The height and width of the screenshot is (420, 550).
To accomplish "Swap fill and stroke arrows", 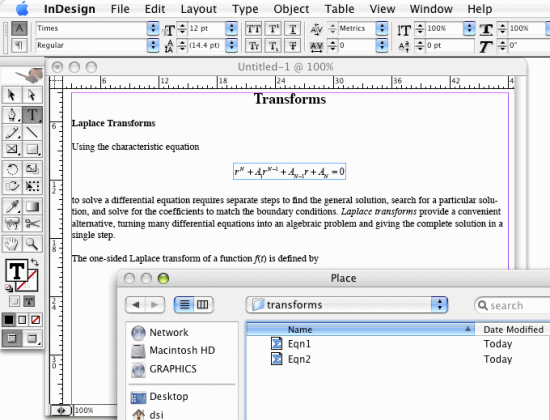I will pos(34,262).
